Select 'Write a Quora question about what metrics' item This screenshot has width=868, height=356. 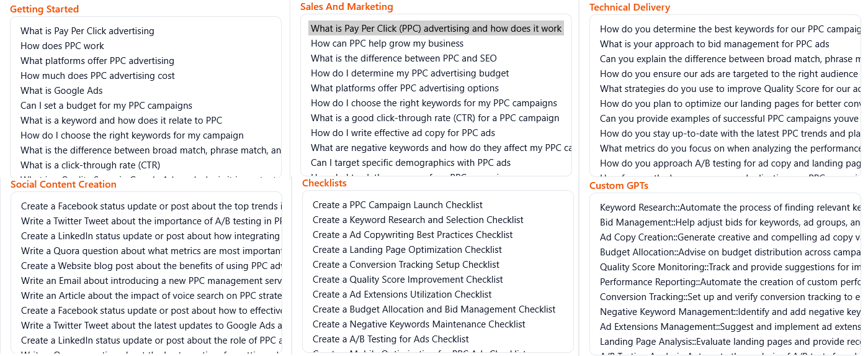click(151, 251)
